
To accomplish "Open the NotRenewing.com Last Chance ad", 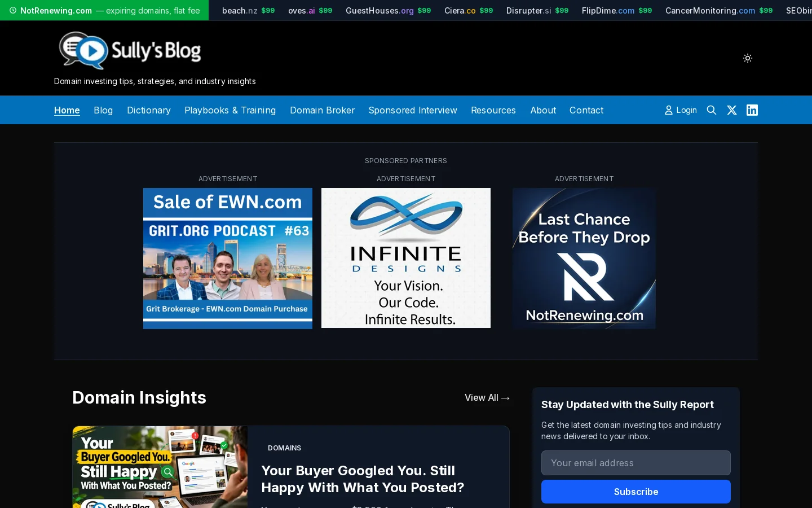I will pos(584,259).
